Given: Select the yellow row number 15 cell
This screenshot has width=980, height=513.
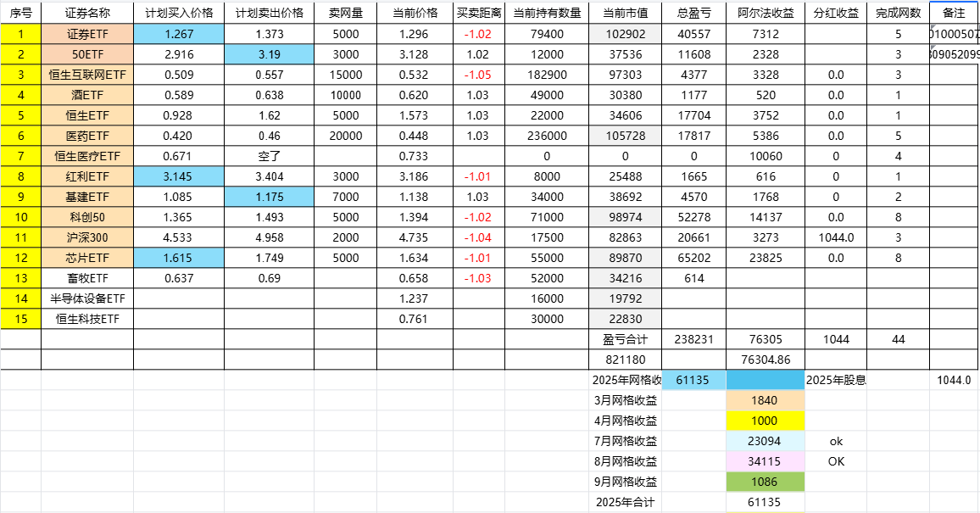Looking at the screenshot, I should click(20, 319).
